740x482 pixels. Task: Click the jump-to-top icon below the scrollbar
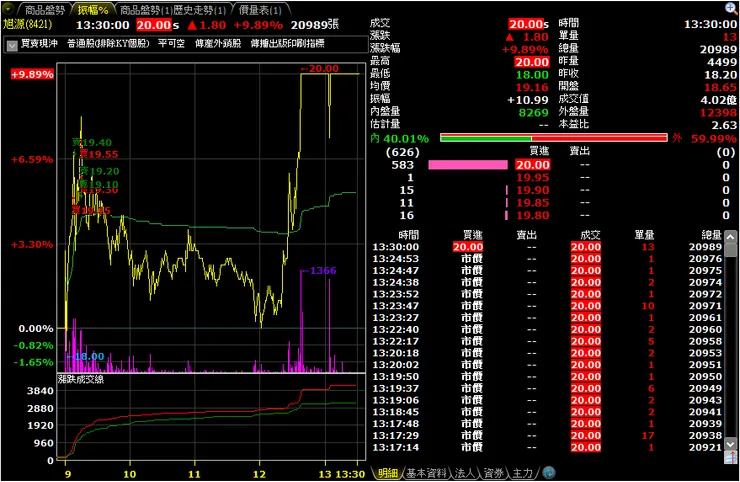pyautogui.click(x=730, y=457)
